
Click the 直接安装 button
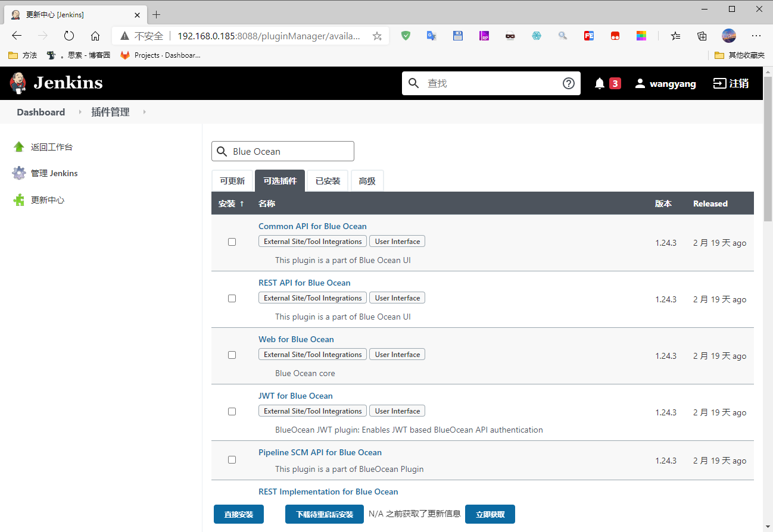(x=239, y=514)
